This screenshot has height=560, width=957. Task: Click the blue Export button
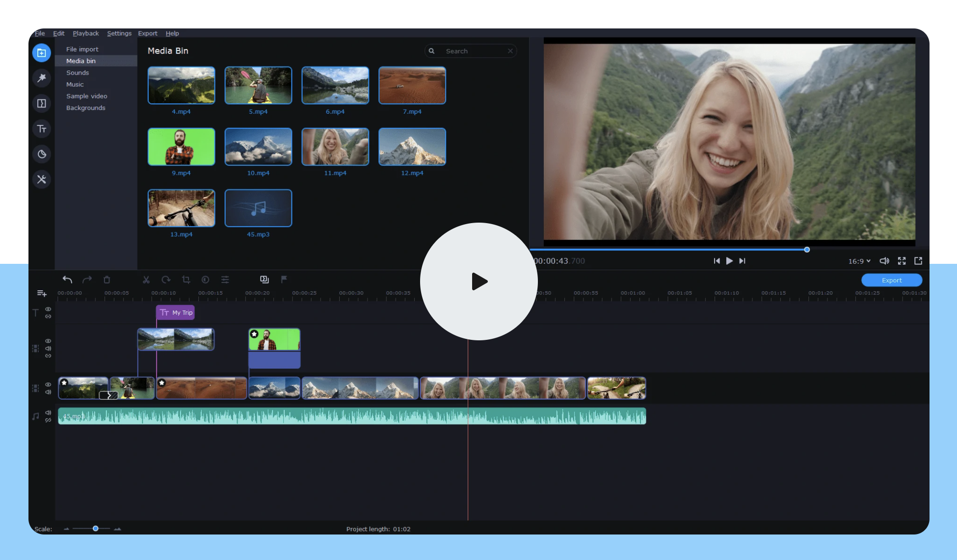(891, 280)
